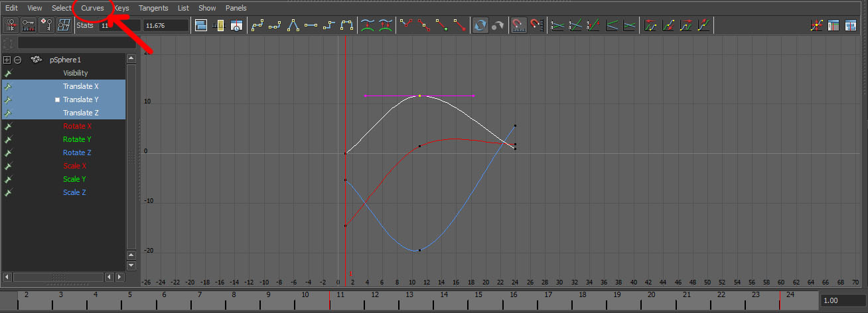Enable normalized curve display
The height and width of the screenshot is (313, 868).
coord(557,25)
